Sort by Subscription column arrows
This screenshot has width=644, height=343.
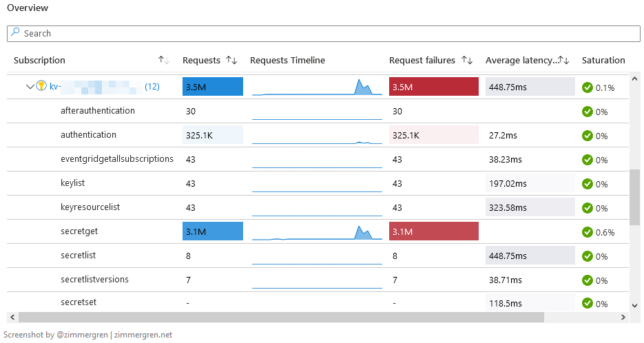pyautogui.click(x=163, y=61)
